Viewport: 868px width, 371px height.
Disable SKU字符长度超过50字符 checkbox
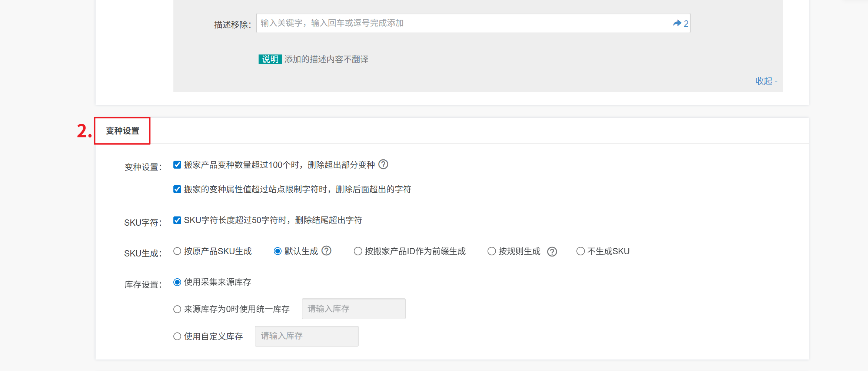(177, 220)
